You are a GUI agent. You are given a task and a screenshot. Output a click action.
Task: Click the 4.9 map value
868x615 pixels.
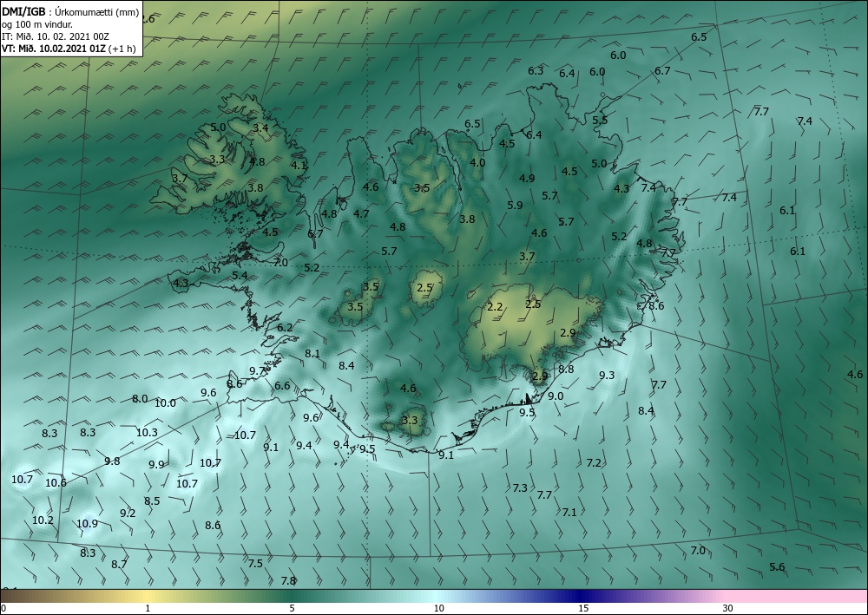tap(527, 178)
